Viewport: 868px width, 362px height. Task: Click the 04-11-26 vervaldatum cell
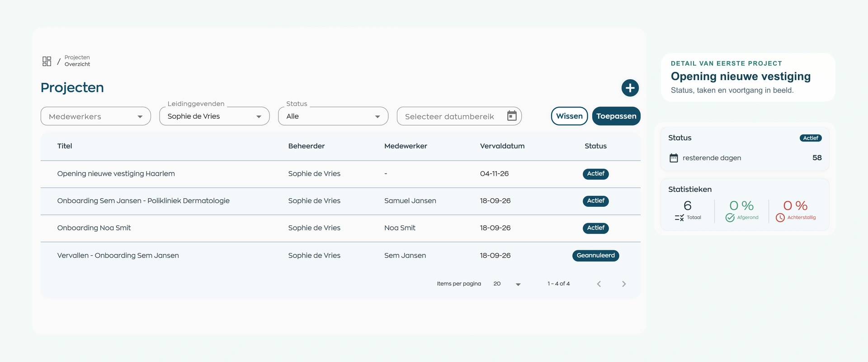click(494, 174)
